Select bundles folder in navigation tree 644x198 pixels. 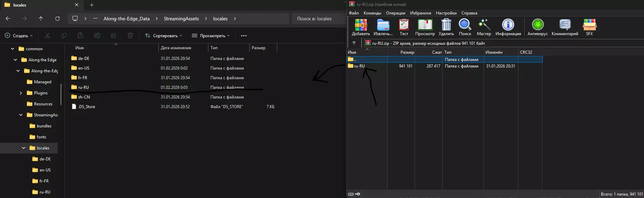[x=40, y=126]
